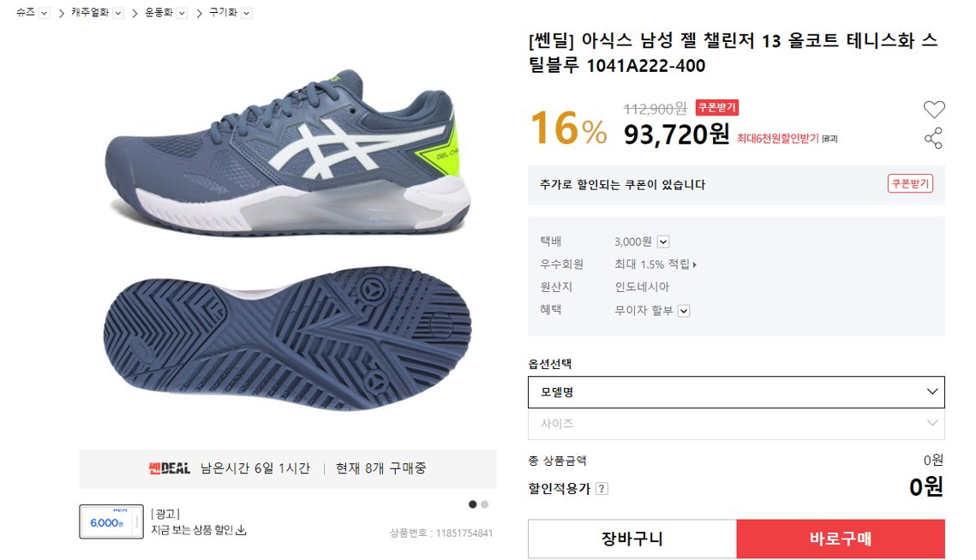Image resolution: width=976 pixels, height=560 pixels.
Task: Expand the 운동화 breadcrumb dropdown
Action: [182, 13]
